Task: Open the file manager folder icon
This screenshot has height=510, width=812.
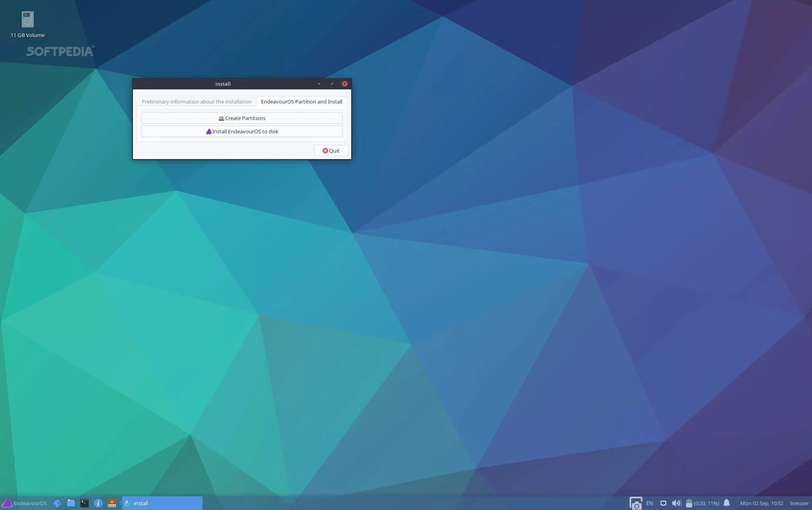Action: click(71, 503)
